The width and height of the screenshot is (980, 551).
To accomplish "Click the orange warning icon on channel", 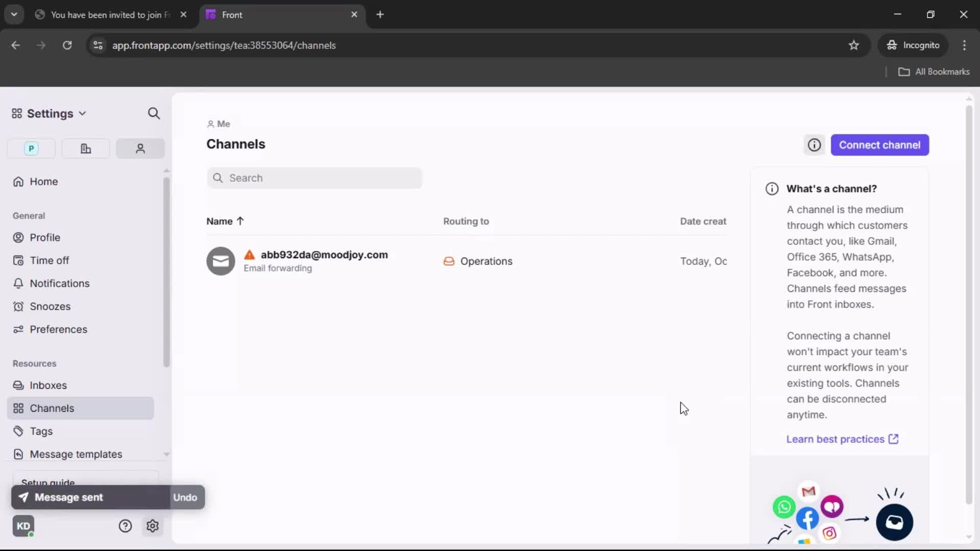I will (249, 255).
